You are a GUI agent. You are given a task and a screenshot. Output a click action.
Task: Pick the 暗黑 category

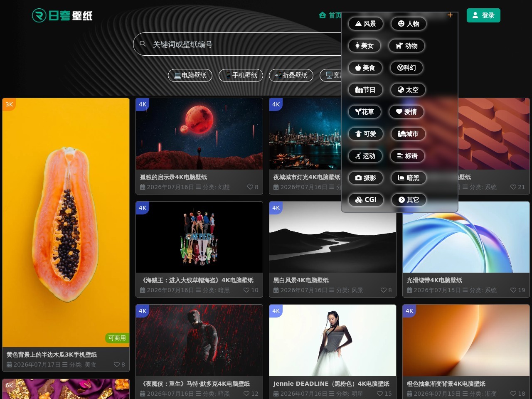[x=409, y=178]
